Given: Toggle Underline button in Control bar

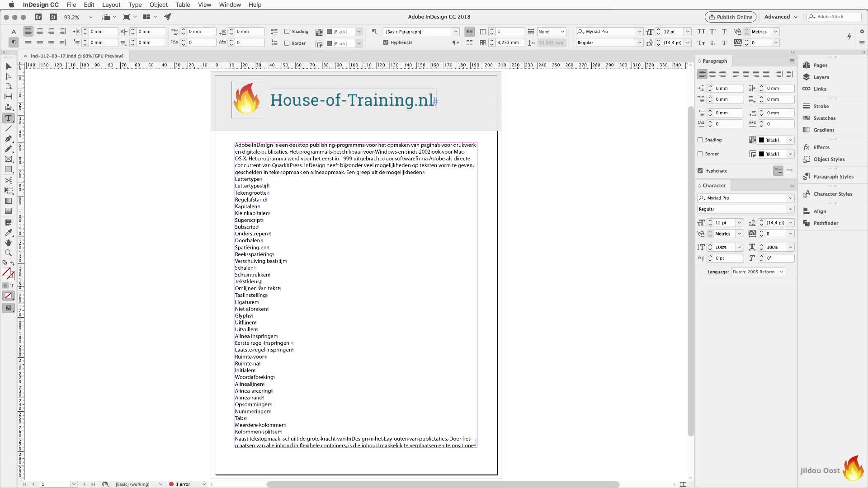Looking at the screenshot, I should [x=724, y=32].
